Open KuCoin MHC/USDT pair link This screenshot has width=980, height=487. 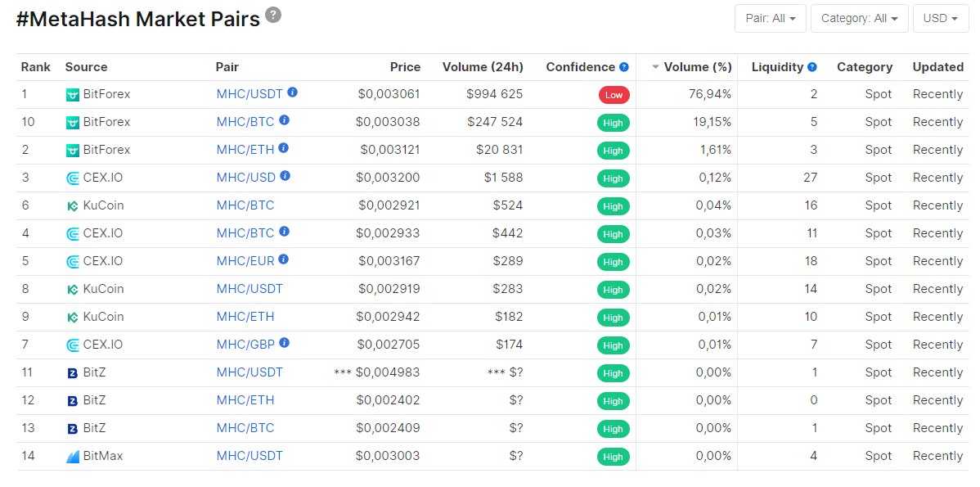click(x=249, y=288)
